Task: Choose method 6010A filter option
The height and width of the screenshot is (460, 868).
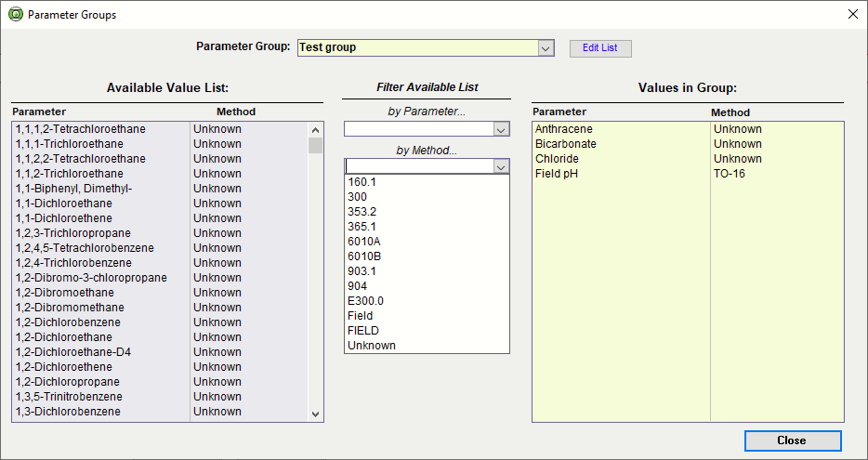Action: 427,242
